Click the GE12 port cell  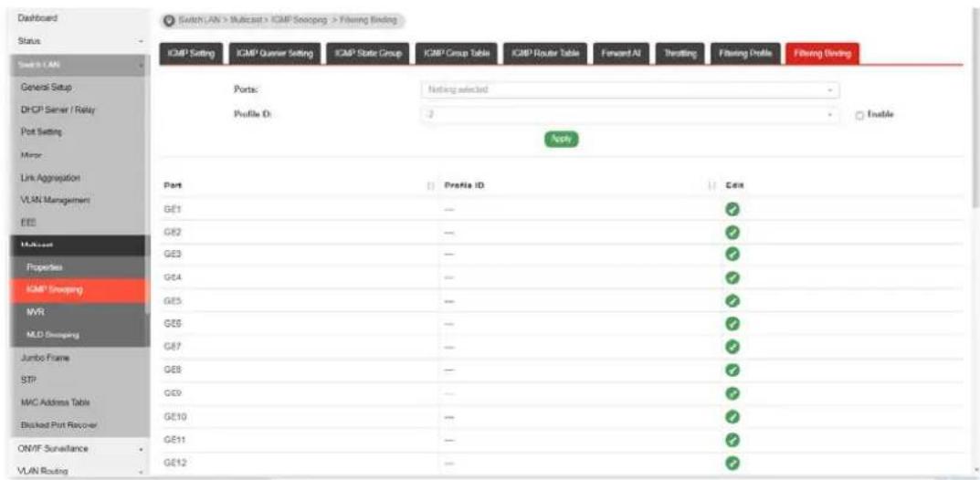coord(299,464)
